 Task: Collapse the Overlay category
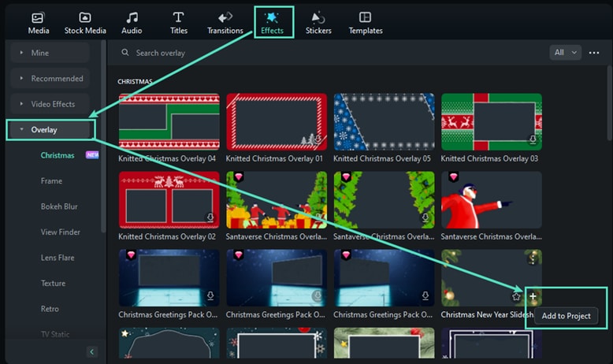[x=50, y=130]
